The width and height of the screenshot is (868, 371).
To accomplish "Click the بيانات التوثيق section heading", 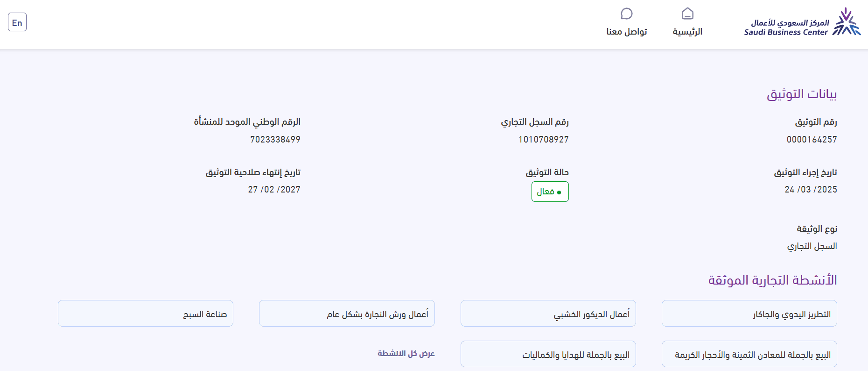I will [801, 94].
